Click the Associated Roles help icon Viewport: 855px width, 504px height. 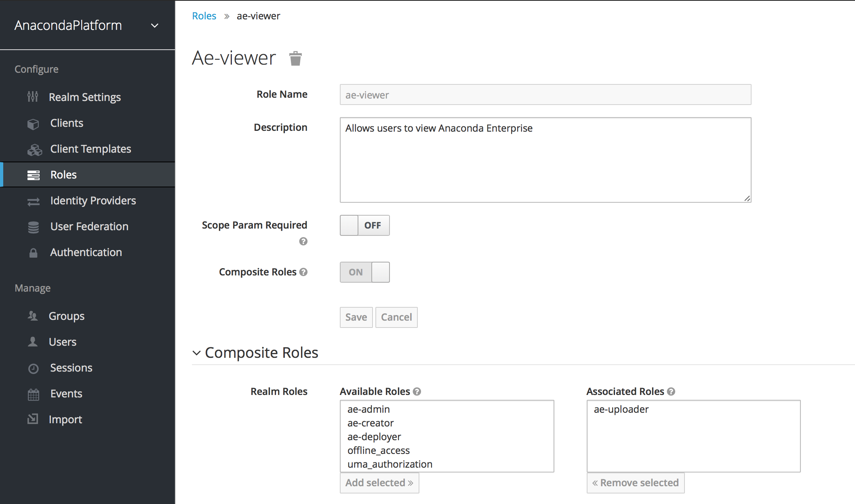coord(671,391)
